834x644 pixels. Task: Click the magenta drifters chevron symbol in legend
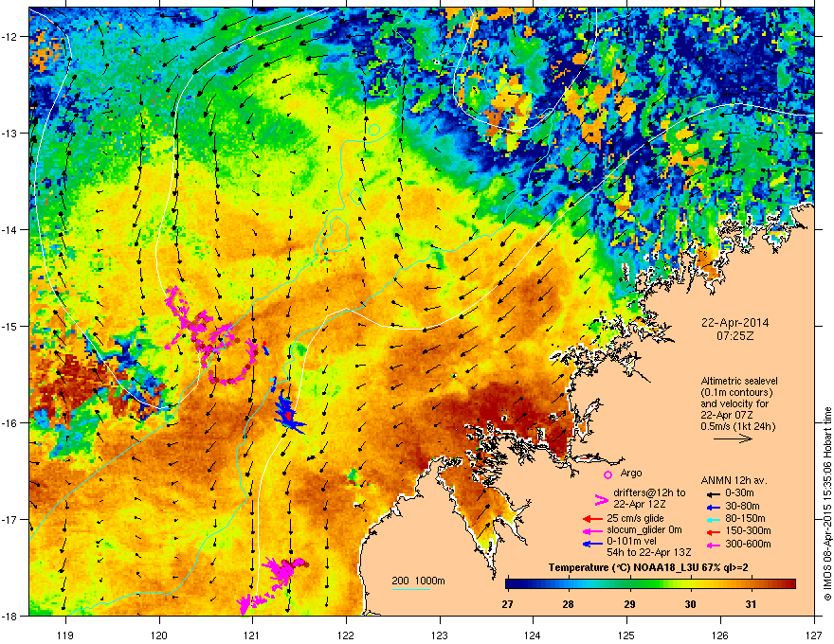click(601, 499)
